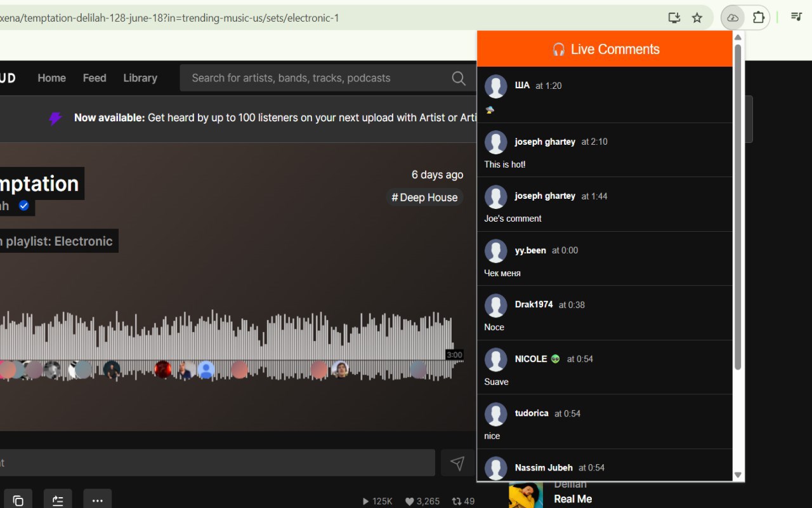Click the scroll down arrow in comments popup

[x=738, y=475]
